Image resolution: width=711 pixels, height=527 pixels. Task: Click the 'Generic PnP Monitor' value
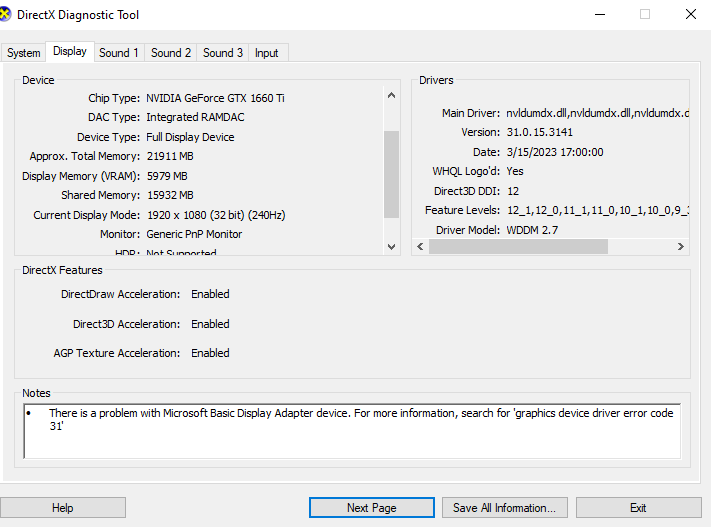pos(194,234)
